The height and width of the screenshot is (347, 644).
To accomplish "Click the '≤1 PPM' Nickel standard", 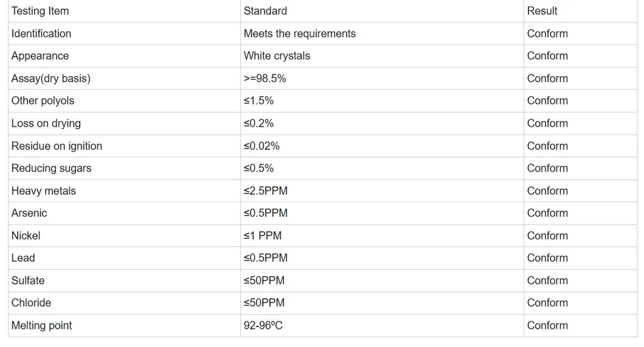I will (263, 236).
